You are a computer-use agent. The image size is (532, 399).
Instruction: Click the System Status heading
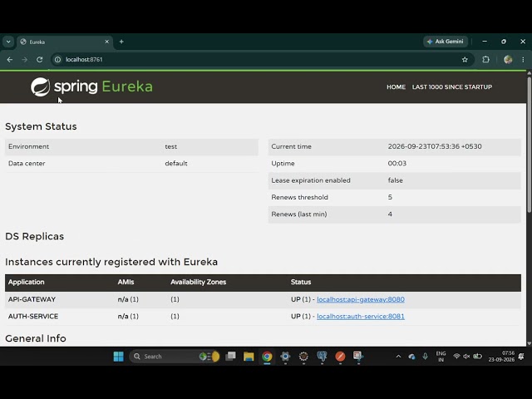(41, 126)
